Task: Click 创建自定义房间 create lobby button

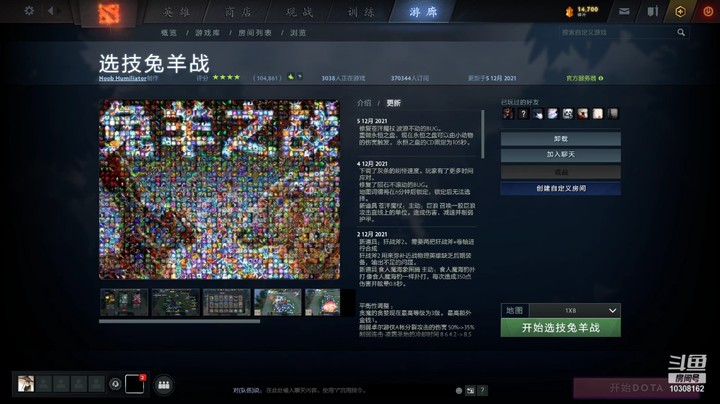Action: (561, 188)
